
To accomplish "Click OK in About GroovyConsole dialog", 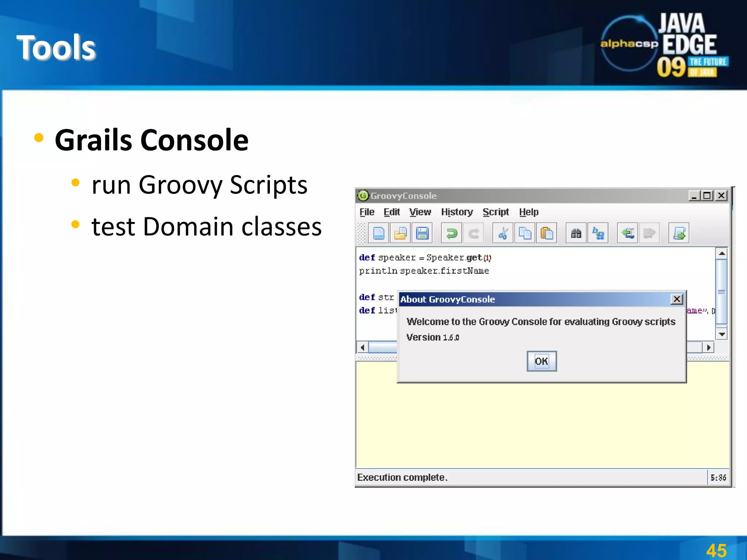I will coord(542,361).
